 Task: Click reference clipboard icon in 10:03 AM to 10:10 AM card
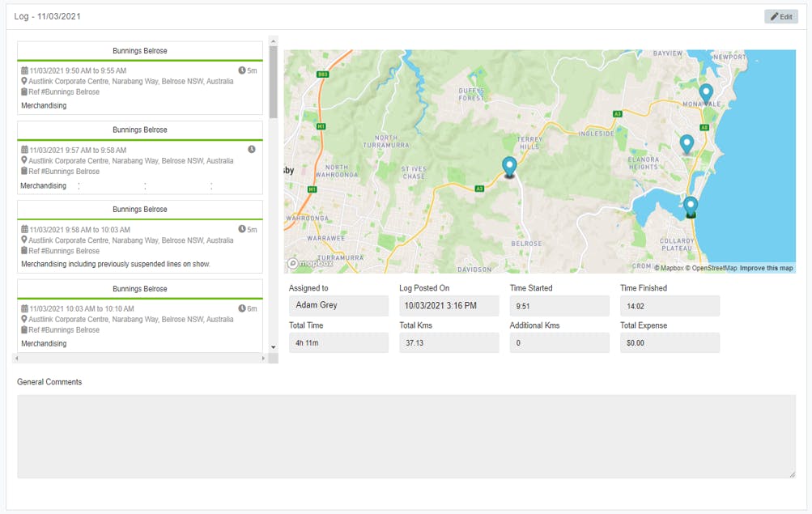point(24,329)
